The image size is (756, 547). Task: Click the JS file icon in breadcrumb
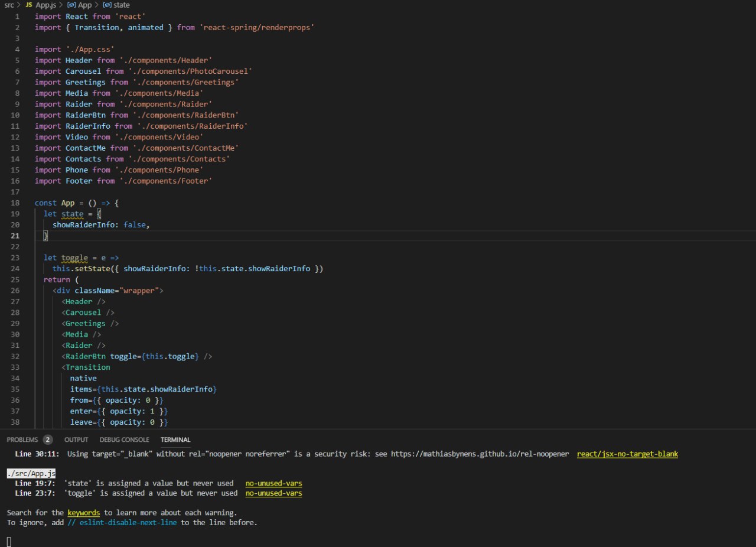[x=28, y=5]
